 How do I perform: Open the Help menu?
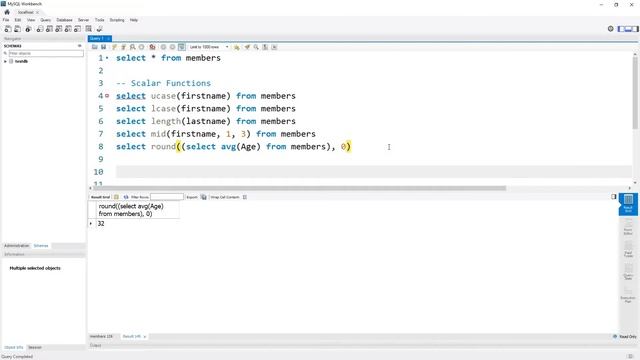[x=134, y=20]
